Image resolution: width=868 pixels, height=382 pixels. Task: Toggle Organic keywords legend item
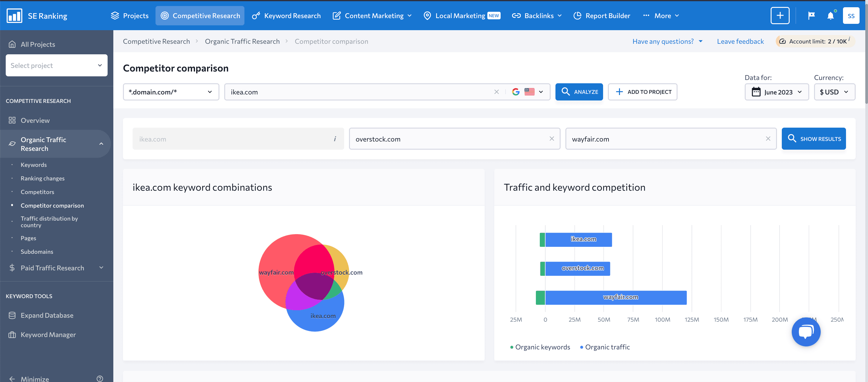[x=540, y=347]
